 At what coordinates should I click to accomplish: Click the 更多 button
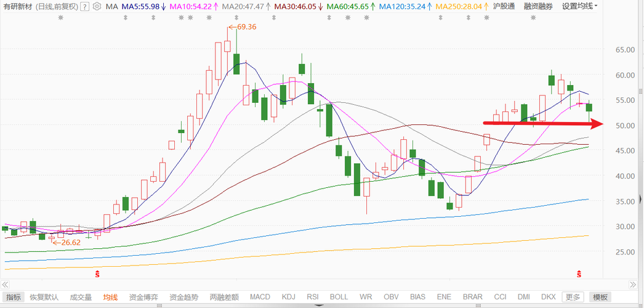(x=573, y=297)
